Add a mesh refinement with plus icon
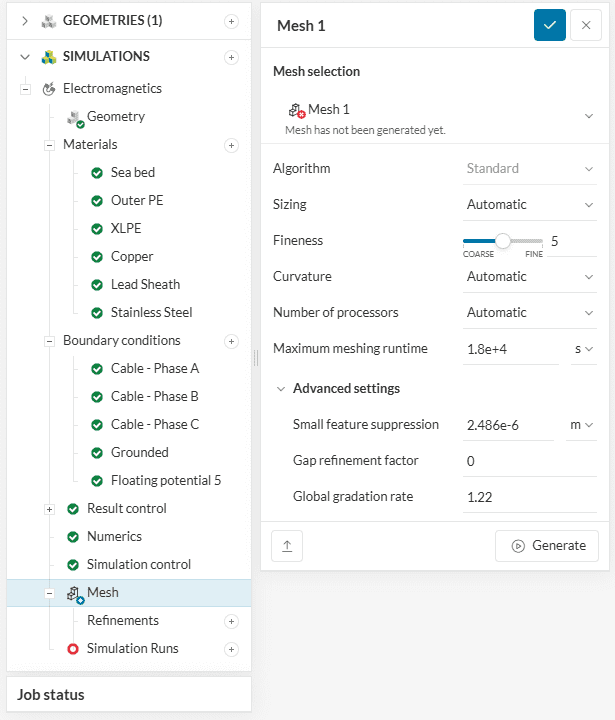This screenshot has width=615, height=720. [x=232, y=621]
